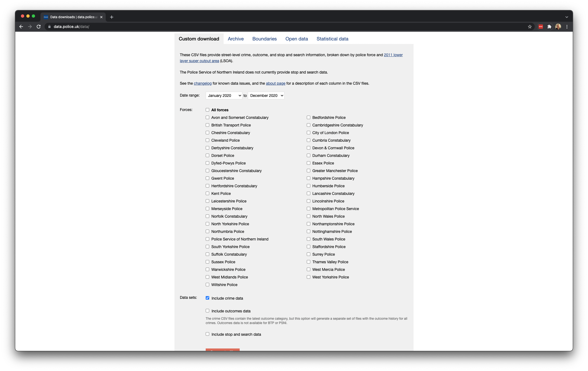Viewport: 588px width, 371px height.
Task: Tick British Transport Police
Action: click(207, 125)
